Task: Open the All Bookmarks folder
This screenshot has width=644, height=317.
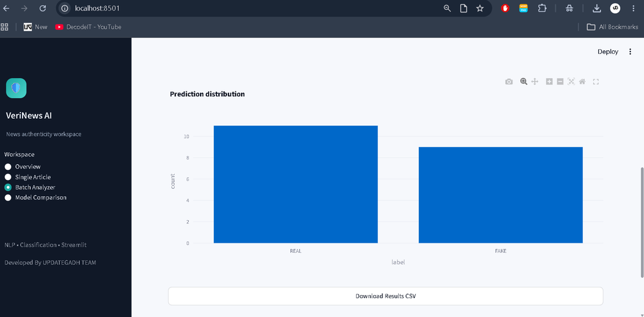Action: (x=613, y=26)
